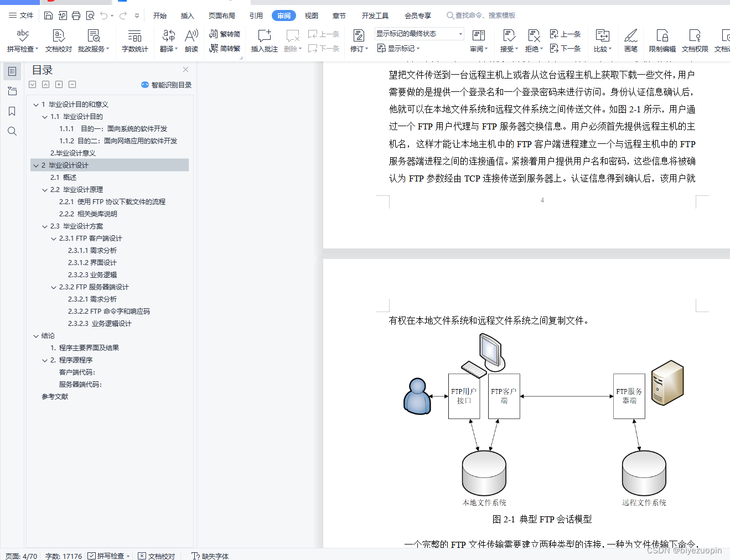Image resolution: width=730 pixels, height=560 pixels.
Task: Select the 2.2.1 使用FTP协议下载文件的流程 outline entry
Action: point(112,201)
